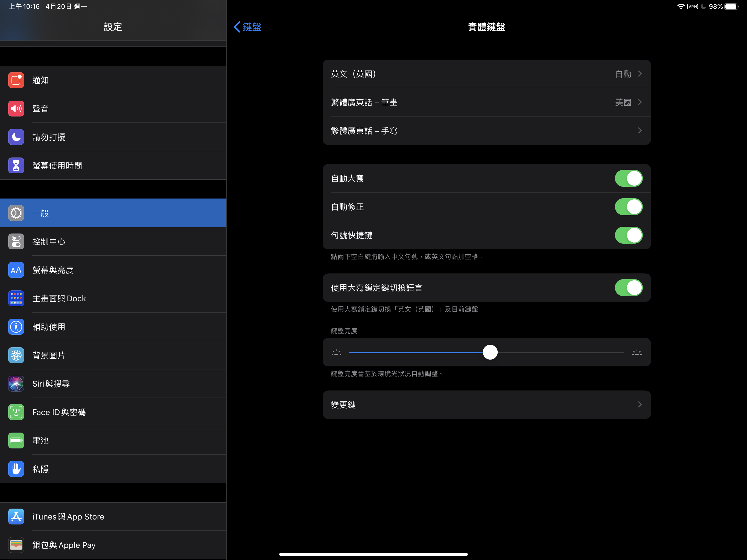Viewport: 747px width, 560px height.
Task: Open 主畫面與 Dock settings
Action: point(113,298)
